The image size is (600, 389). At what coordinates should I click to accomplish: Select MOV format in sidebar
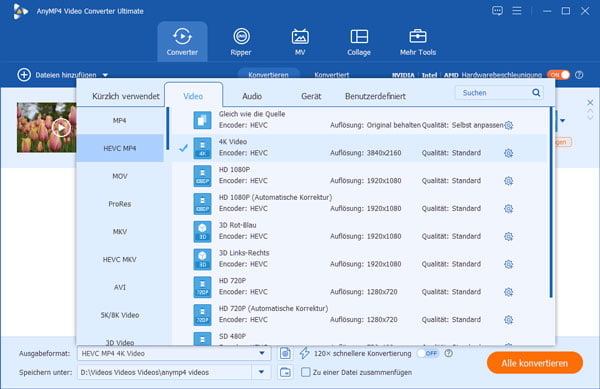pos(120,176)
